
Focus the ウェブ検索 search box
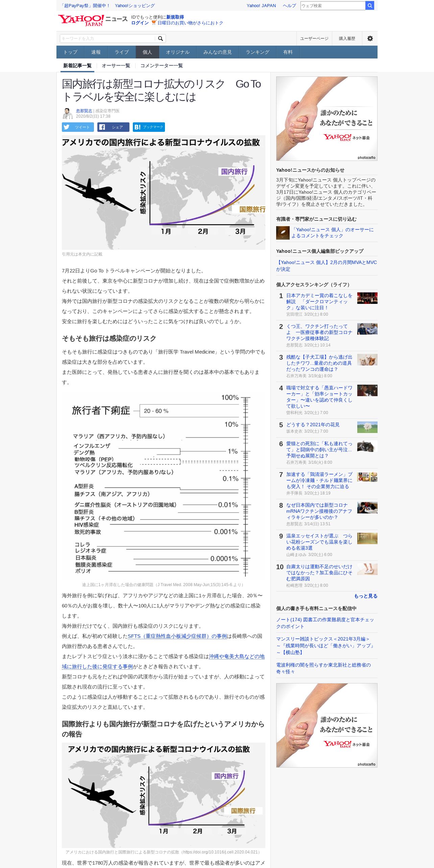[333, 5]
